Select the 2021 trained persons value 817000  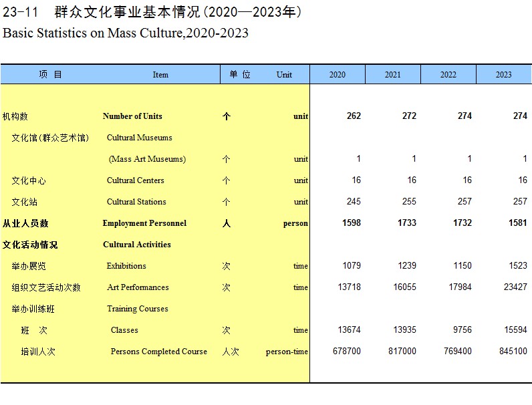(402, 352)
